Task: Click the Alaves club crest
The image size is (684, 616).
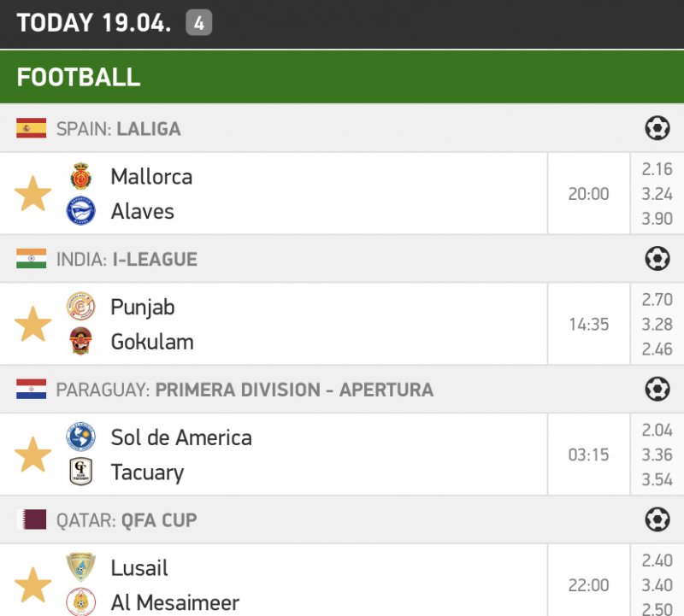Action: pos(81,211)
